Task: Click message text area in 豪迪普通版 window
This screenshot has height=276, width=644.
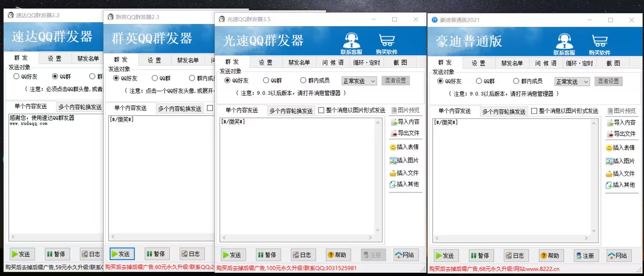Action: click(x=512, y=177)
